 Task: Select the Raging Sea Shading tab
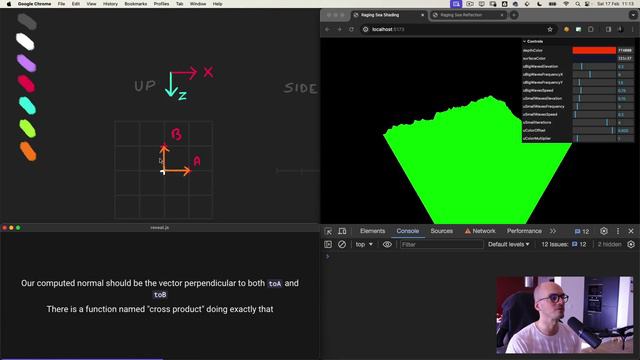389,15
